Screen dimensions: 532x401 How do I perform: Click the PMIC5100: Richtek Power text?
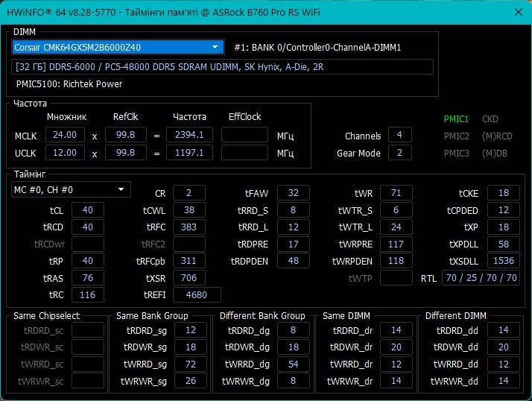coord(69,84)
